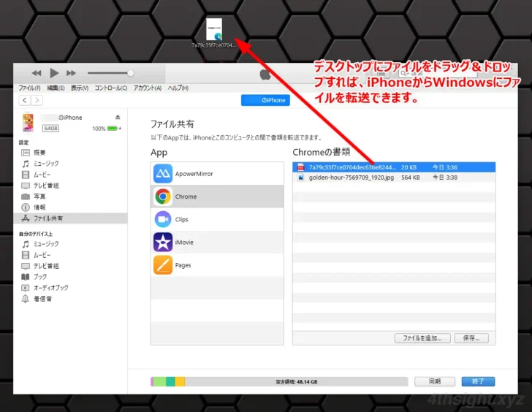
Task: Click the iPhone device thumbnail in sidebar
Action: pyautogui.click(x=28, y=122)
